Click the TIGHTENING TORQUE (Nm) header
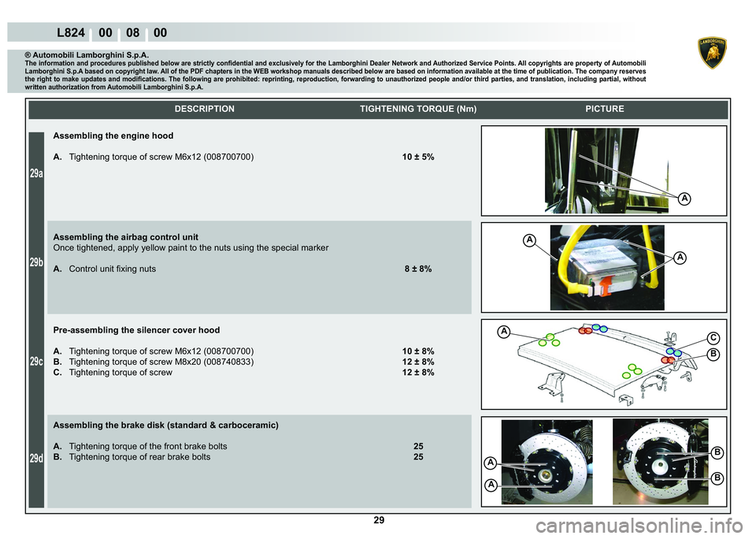 click(418, 109)
